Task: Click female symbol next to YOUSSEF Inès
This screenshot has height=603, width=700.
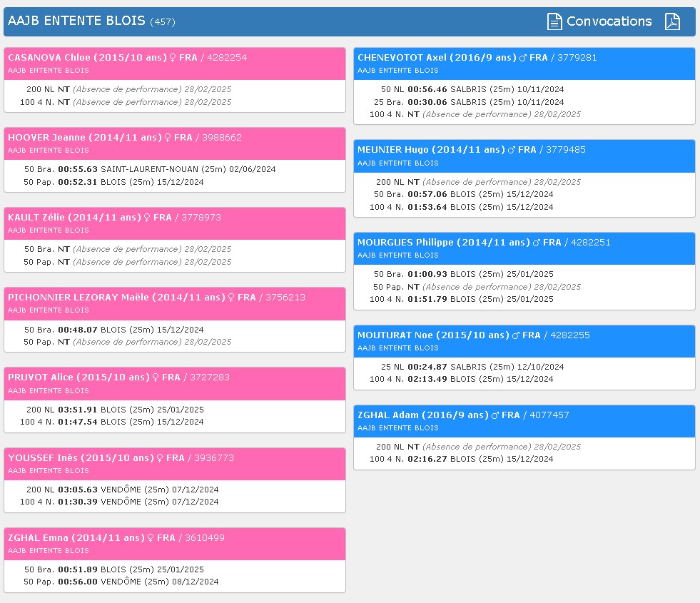Action: 159,458
